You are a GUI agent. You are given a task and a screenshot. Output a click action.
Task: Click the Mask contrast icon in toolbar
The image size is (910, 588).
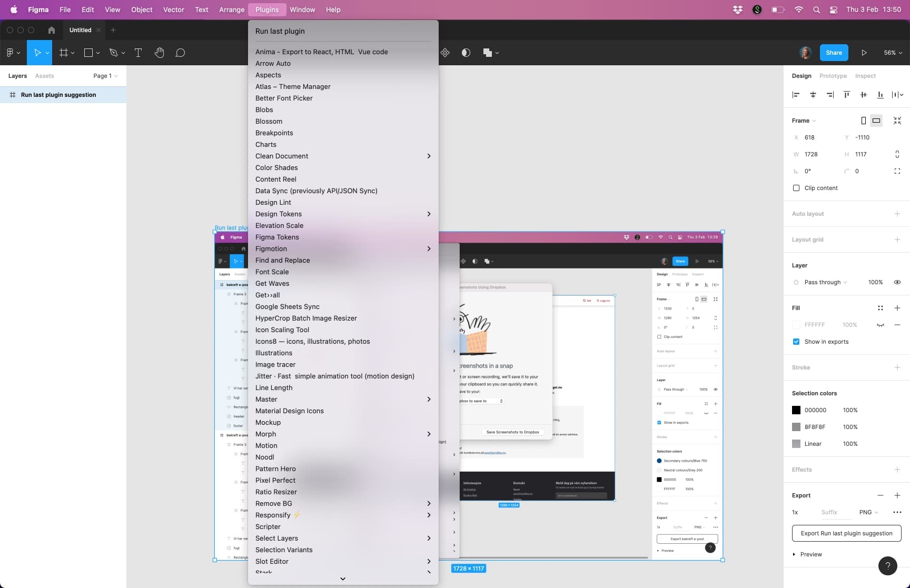click(466, 53)
